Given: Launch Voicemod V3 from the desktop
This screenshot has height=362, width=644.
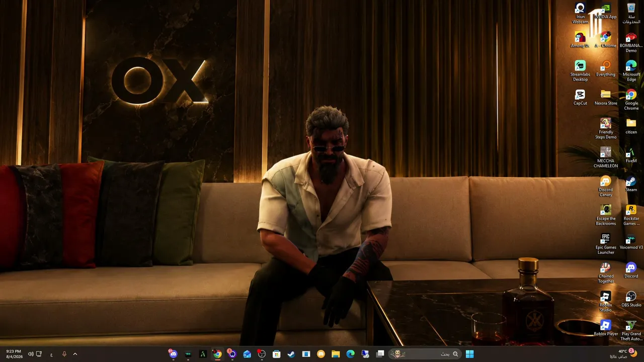Looking at the screenshot, I should (x=631, y=242).
